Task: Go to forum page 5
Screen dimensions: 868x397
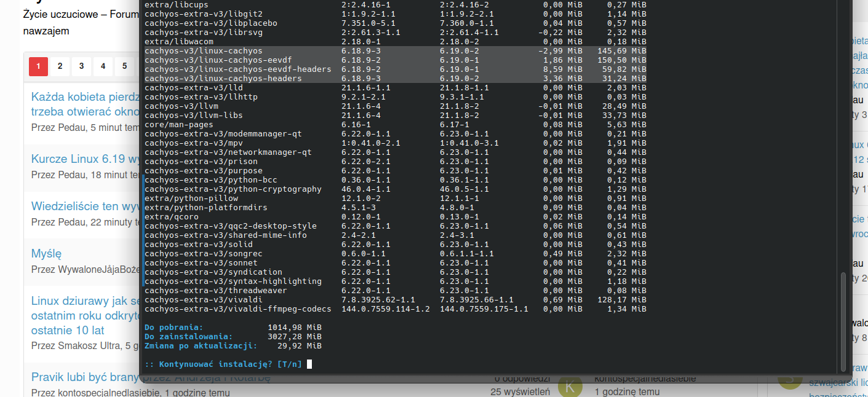Action: [x=124, y=66]
